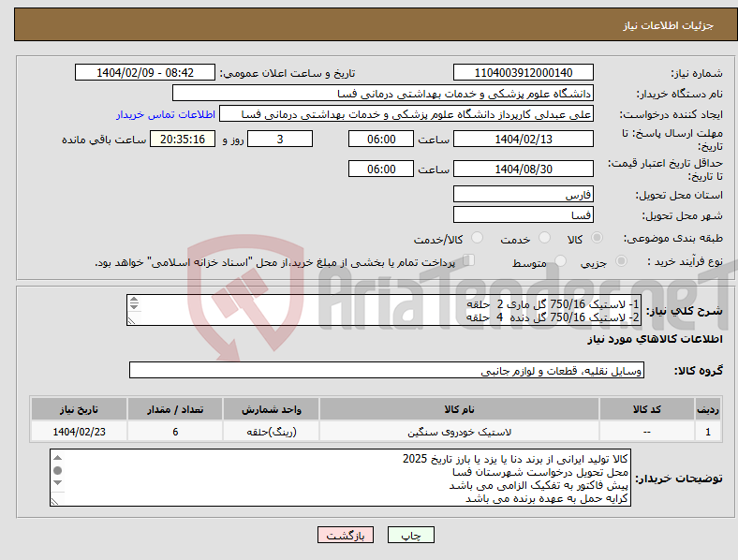Click the delivery province field فارس
This screenshot has height=560, width=738.
523,194
